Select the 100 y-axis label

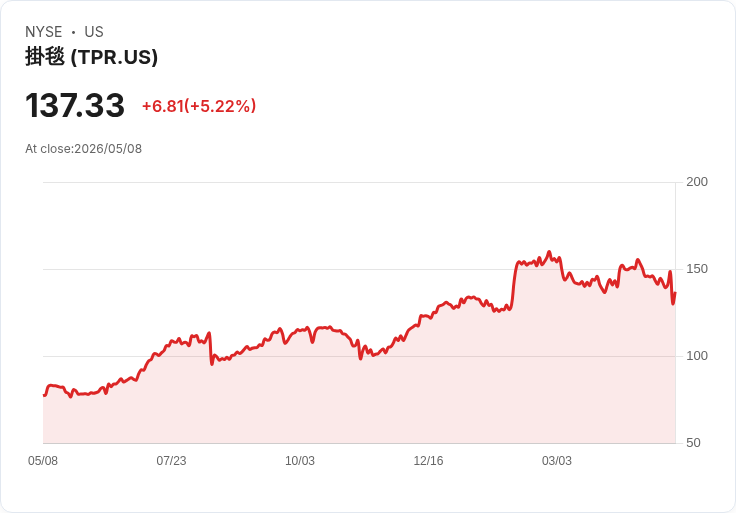697,356
